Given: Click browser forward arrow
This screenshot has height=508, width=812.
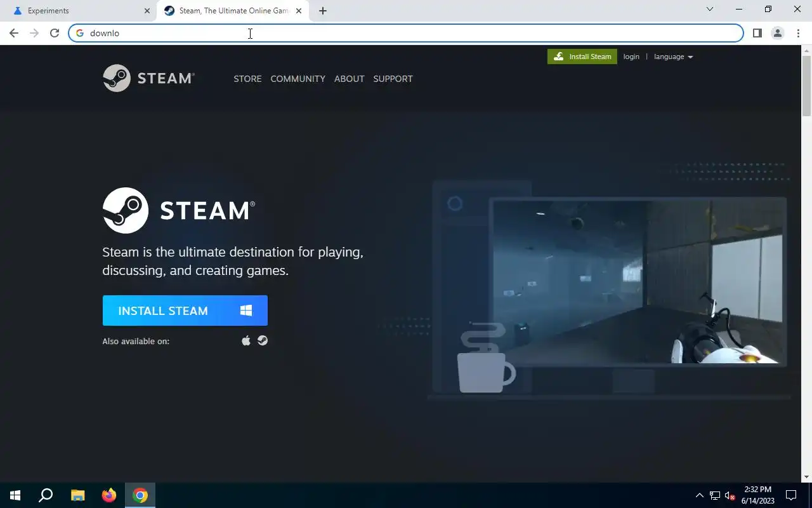Looking at the screenshot, I should pos(34,33).
